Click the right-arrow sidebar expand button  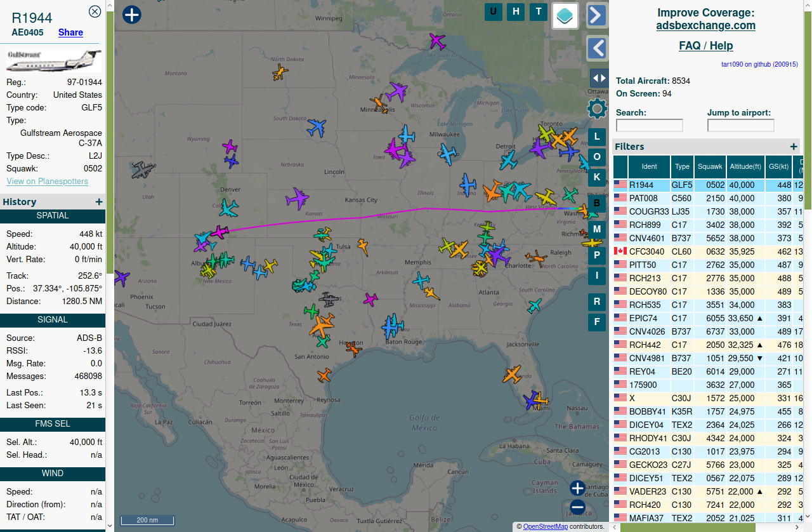point(597,15)
